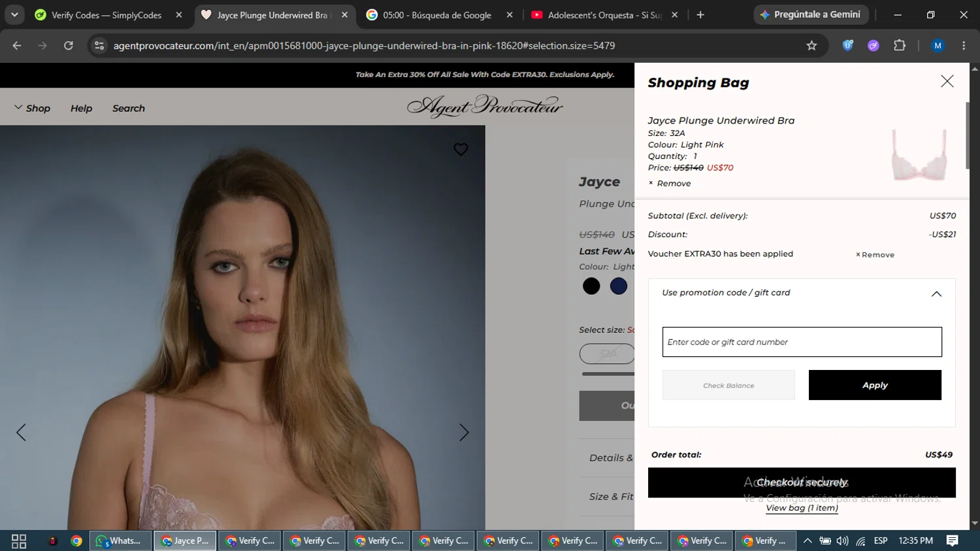Close the Adolescent's Orquesta tab

[x=675, y=15]
